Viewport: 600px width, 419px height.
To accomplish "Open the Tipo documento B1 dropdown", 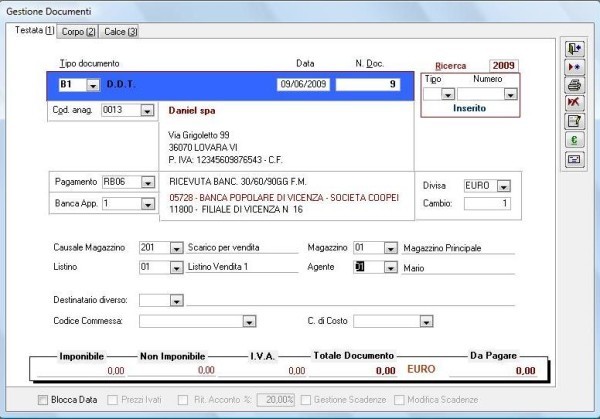I will tap(93, 85).
